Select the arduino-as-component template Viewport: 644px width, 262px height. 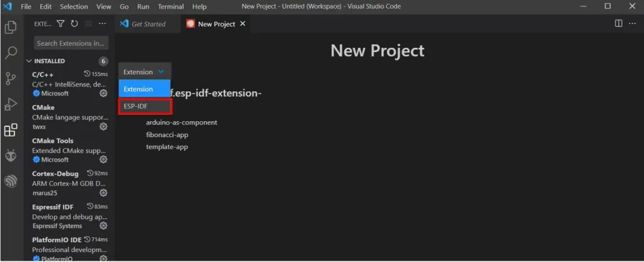coord(182,123)
